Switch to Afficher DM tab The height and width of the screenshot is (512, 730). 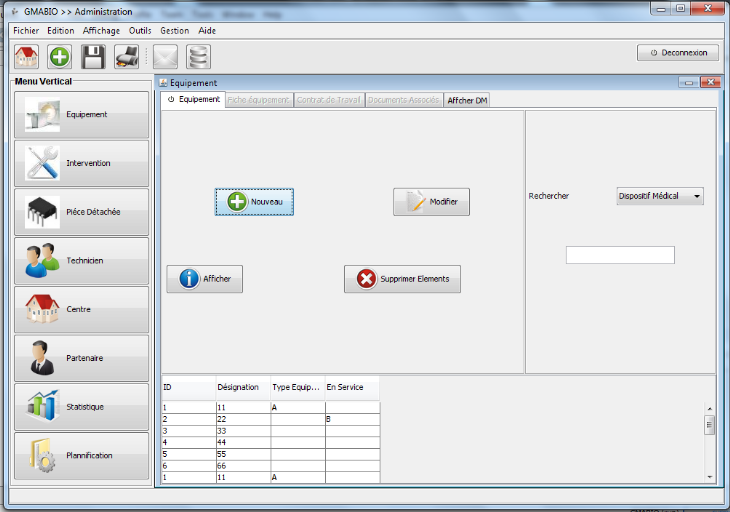pyautogui.click(x=467, y=100)
